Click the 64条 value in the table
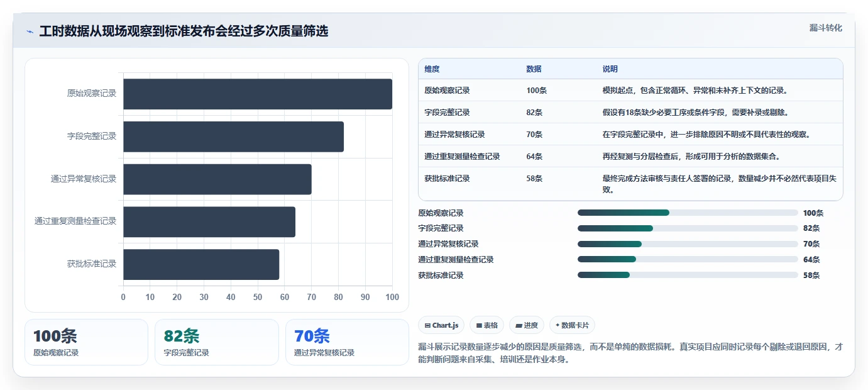Screen dimensions: 868x390 (x=534, y=157)
